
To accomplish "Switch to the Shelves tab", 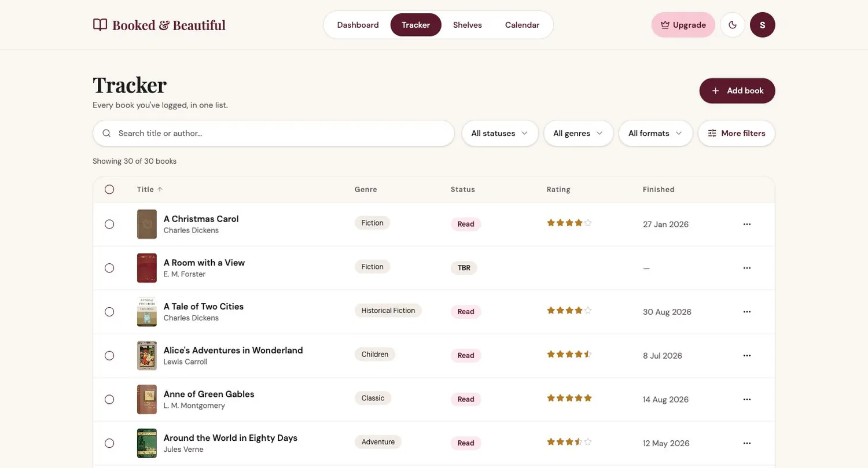I will pos(468,25).
